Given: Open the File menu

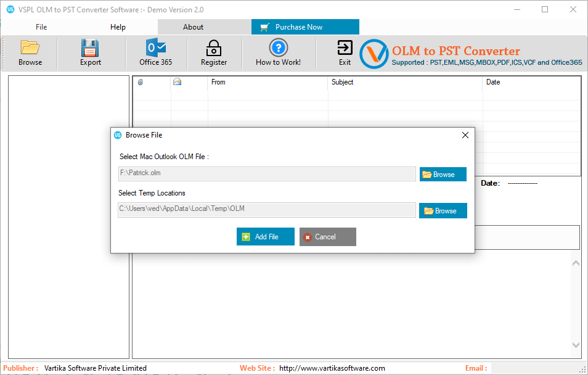Looking at the screenshot, I should coord(41,27).
